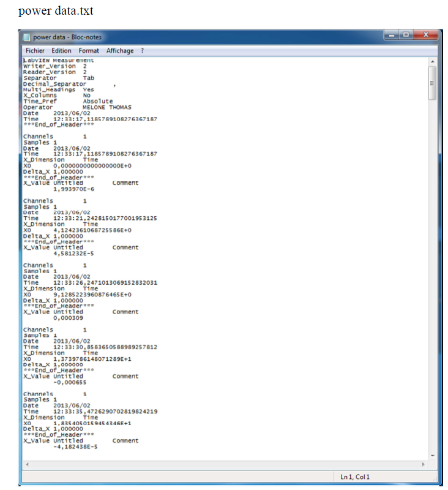The image size is (448, 490).
Task: Click the value '1,993970E-6'
Action: coord(73,189)
